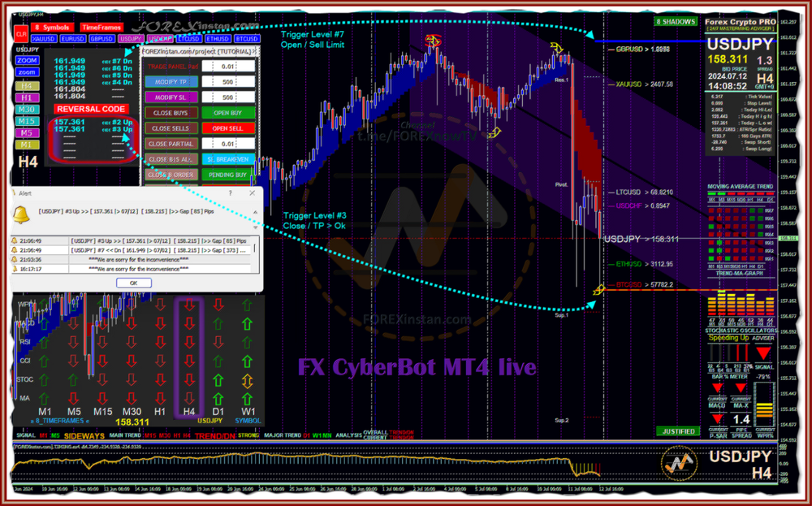Click the BTCUSD > 57782.2 chart label

tap(644, 285)
